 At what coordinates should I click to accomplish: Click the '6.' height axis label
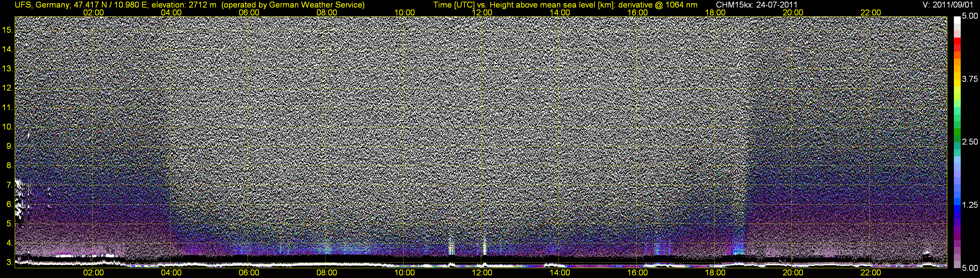pos(9,204)
